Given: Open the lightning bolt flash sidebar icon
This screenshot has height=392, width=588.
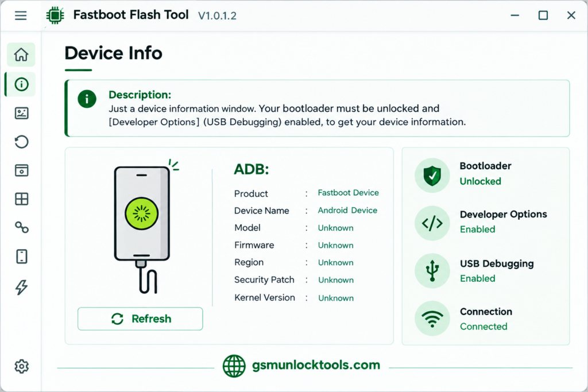Looking at the screenshot, I should [21, 287].
